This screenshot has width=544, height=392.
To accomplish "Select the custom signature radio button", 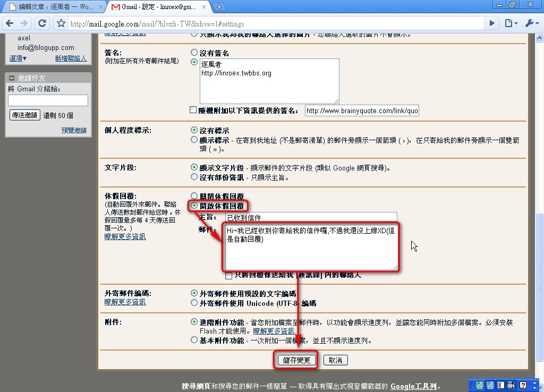I will (x=194, y=62).
